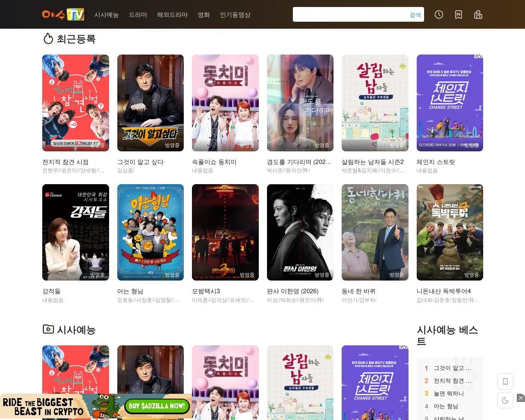Click the floating mobile phone icon
The image size is (525, 420).
click(x=505, y=381)
